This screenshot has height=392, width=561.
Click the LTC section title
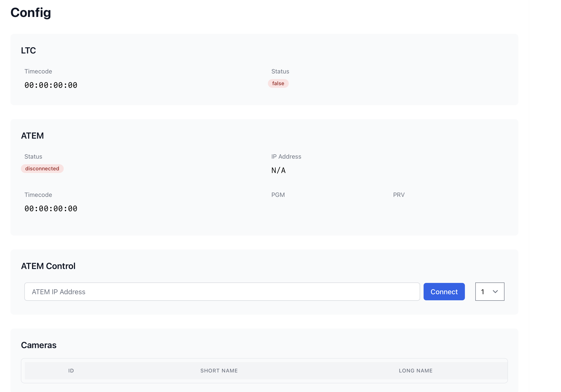click(x=28, y=51)
